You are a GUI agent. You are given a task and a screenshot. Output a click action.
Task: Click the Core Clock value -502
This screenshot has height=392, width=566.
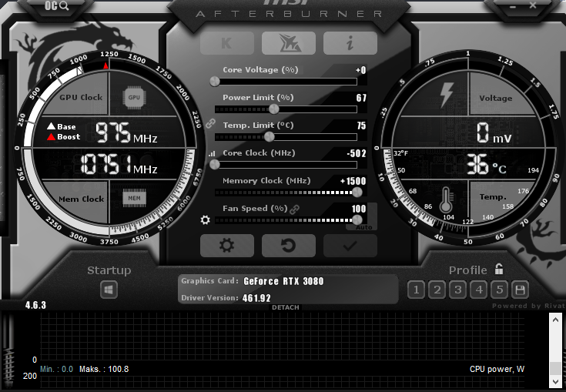coord(357,153)
